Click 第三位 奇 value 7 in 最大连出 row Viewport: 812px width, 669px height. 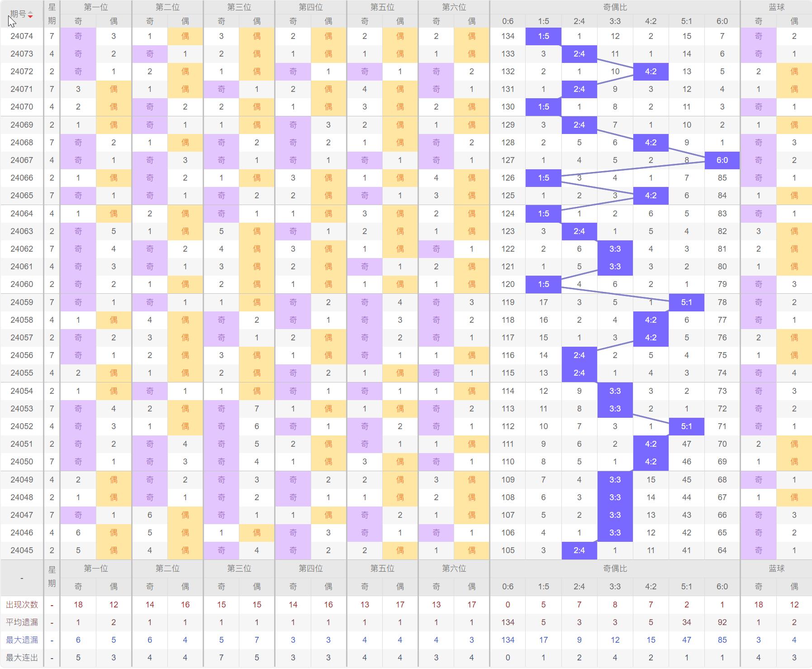click(x=221, y=658)
